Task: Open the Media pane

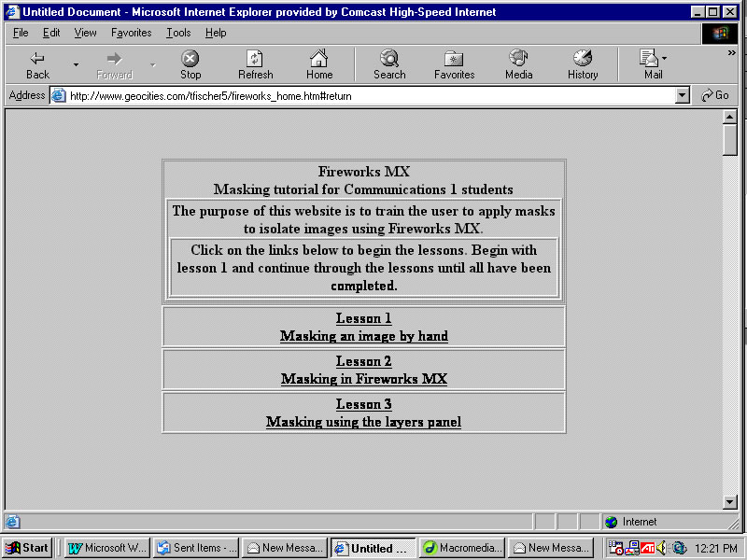Action: click(x=518, y=65)
